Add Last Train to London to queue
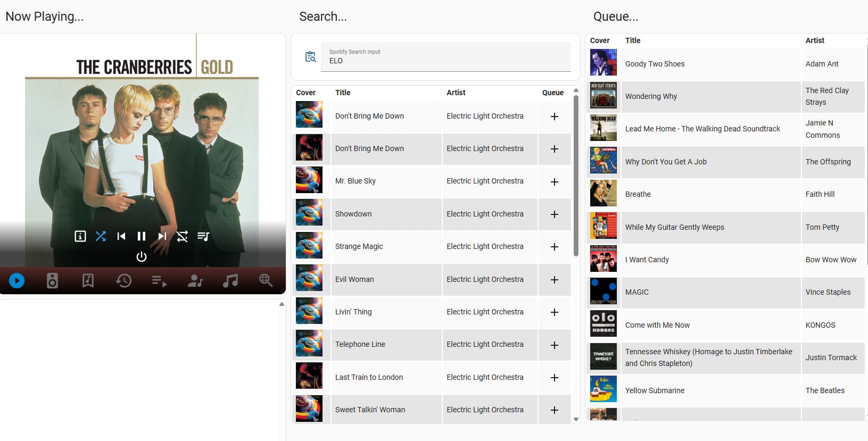Image resolution: width=868 pixels, height=441 pixels. pyautogui.click(x=555, y=378)
